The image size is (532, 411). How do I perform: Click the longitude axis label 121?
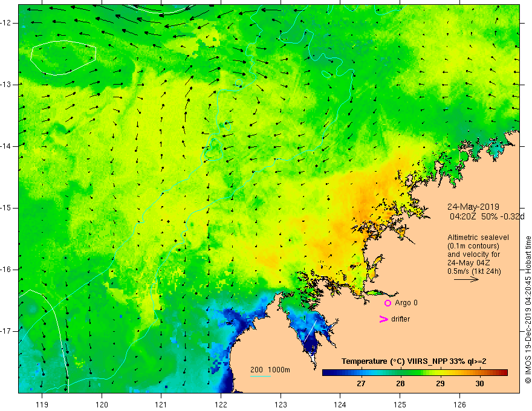tap(161, 404)
